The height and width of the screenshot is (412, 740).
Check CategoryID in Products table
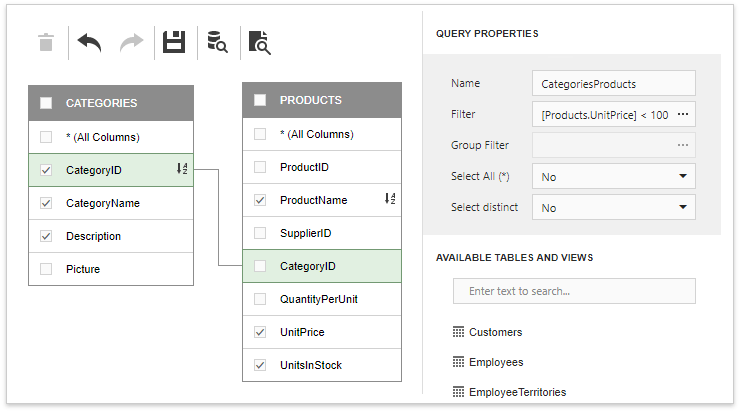click(260, 266)
